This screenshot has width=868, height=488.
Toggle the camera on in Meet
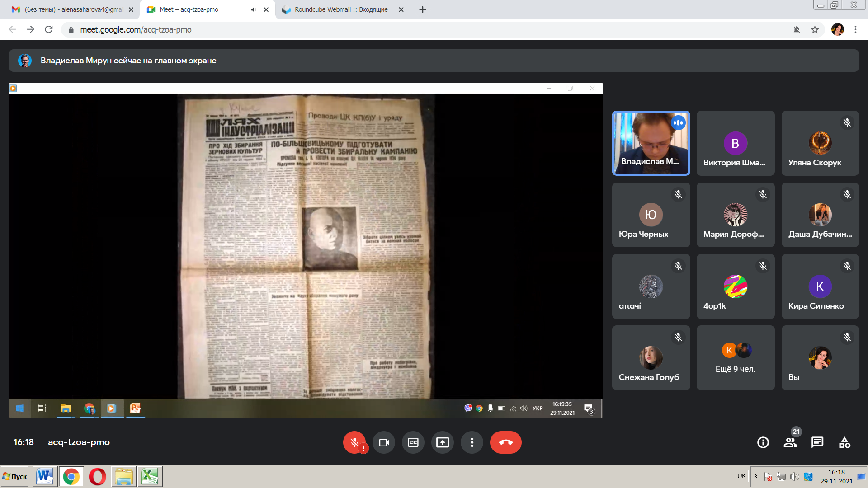tap(384, 442)
